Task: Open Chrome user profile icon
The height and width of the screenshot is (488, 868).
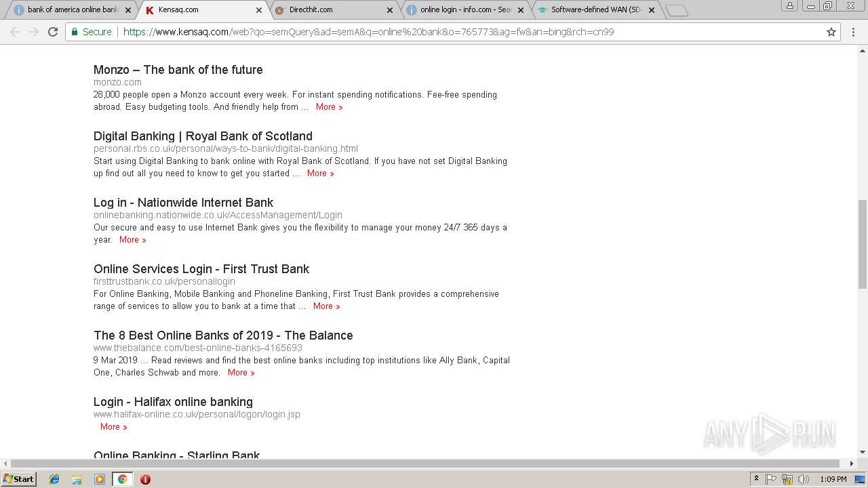Action: 790,5
